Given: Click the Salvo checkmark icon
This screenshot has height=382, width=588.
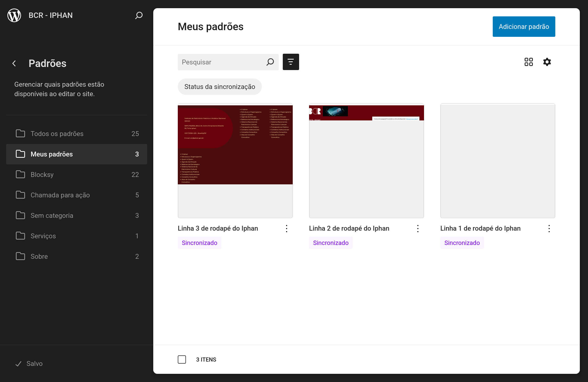Looking at the screenshot, I should 18,364.
